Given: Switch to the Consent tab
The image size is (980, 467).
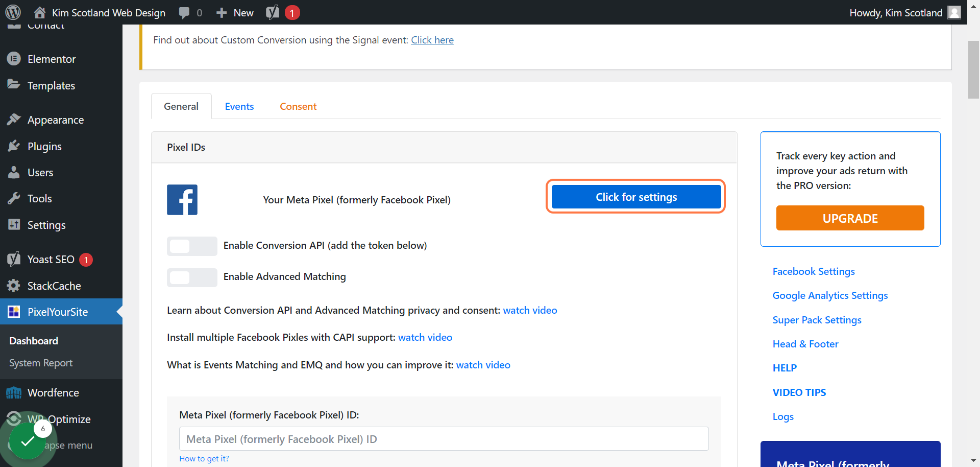Looking at the screenshot, I should [x=298, y=106].
